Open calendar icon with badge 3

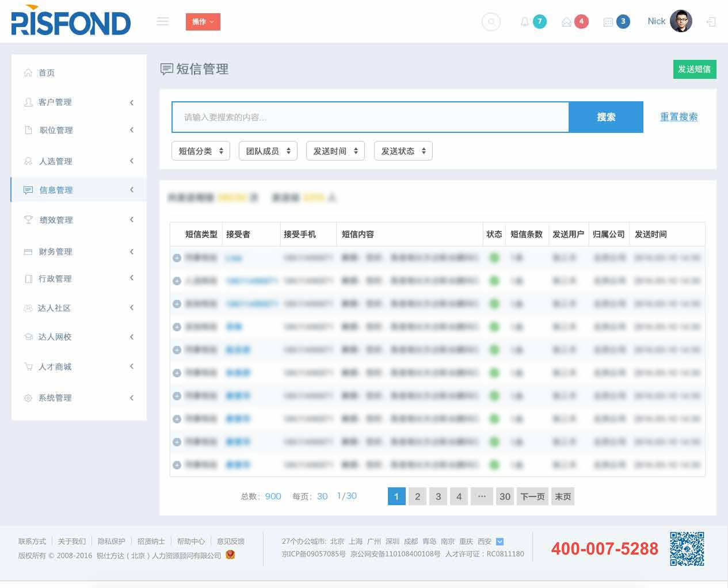(x=608, y=22)
